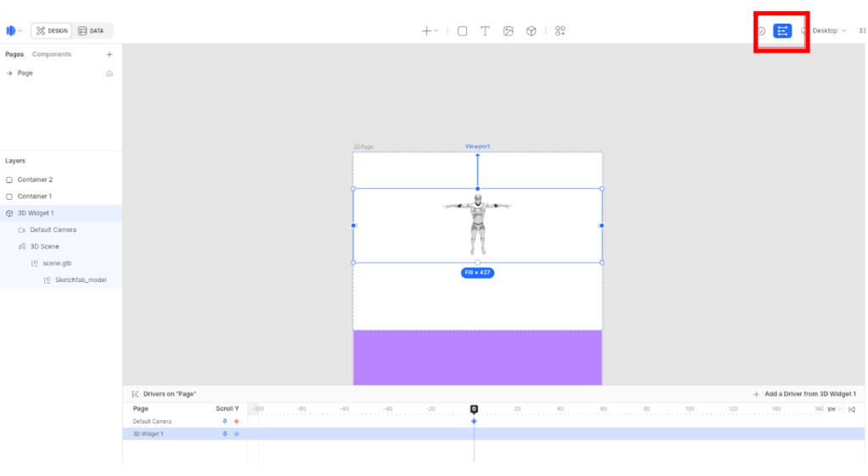Viewport: 868px width, 476px height.
Task: Click Add a Driver from 3D Widget 1
Action: pyautogui.click(x=804, y=394)
